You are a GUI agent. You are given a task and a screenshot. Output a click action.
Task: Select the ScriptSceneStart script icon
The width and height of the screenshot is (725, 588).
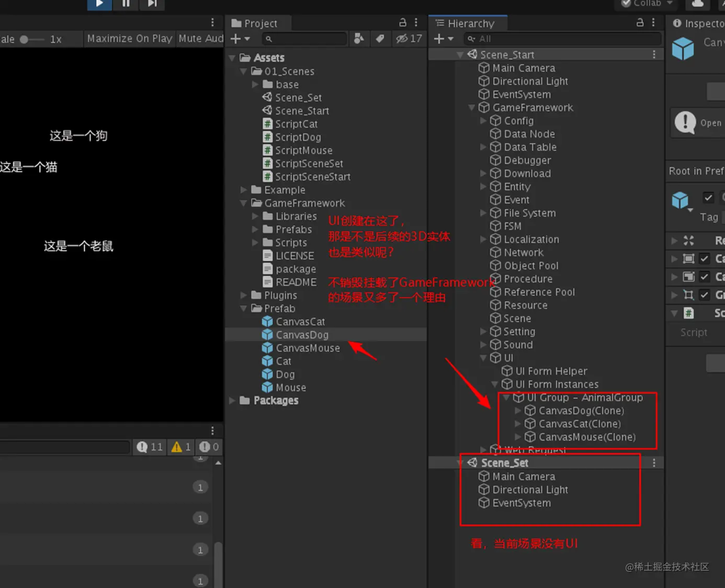click(267, 176)
